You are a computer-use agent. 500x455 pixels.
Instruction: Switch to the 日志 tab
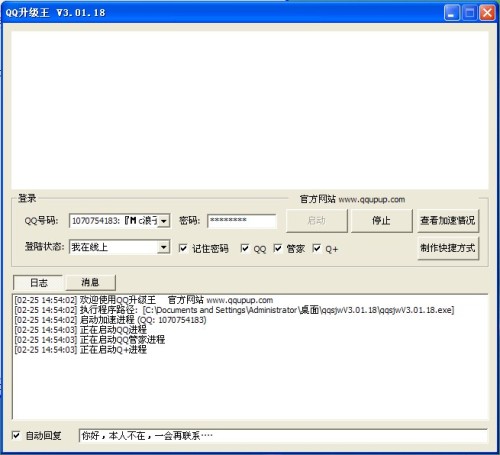[38, 283]
